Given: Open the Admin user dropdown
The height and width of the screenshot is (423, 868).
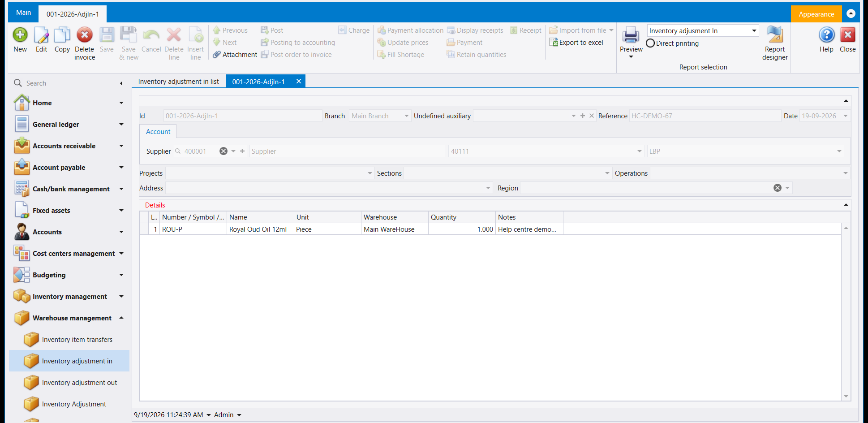Looking at the screenshot, I should [x=239, y=415].
